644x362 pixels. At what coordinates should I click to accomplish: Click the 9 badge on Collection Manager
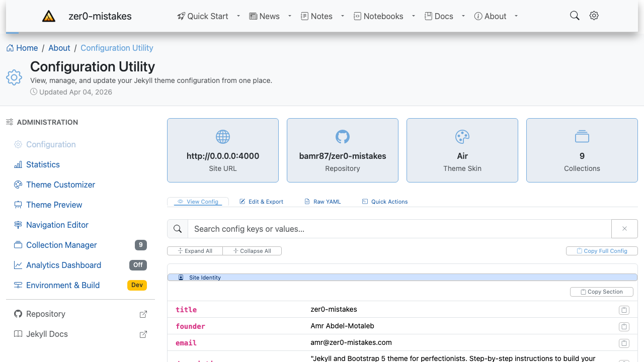(141, 245)
